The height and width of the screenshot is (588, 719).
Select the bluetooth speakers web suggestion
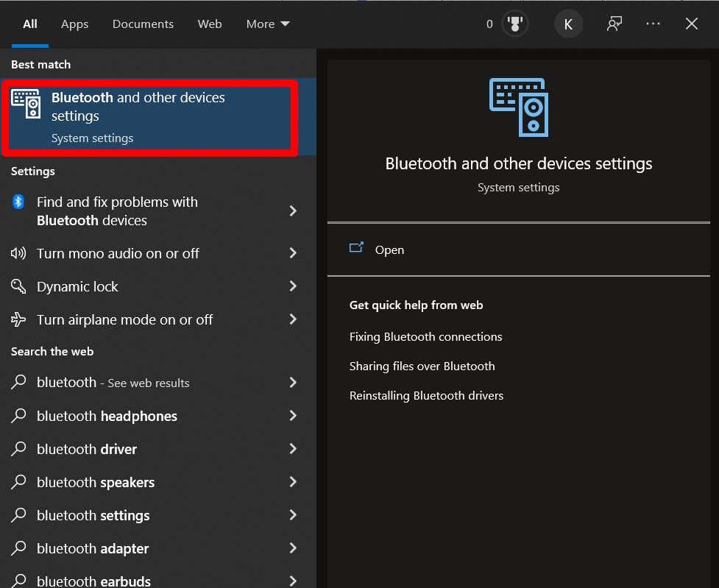pos(96,483)
